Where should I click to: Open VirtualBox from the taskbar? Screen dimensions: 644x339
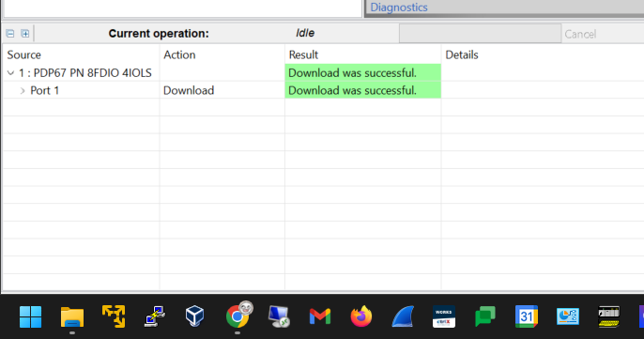[194, 316]
